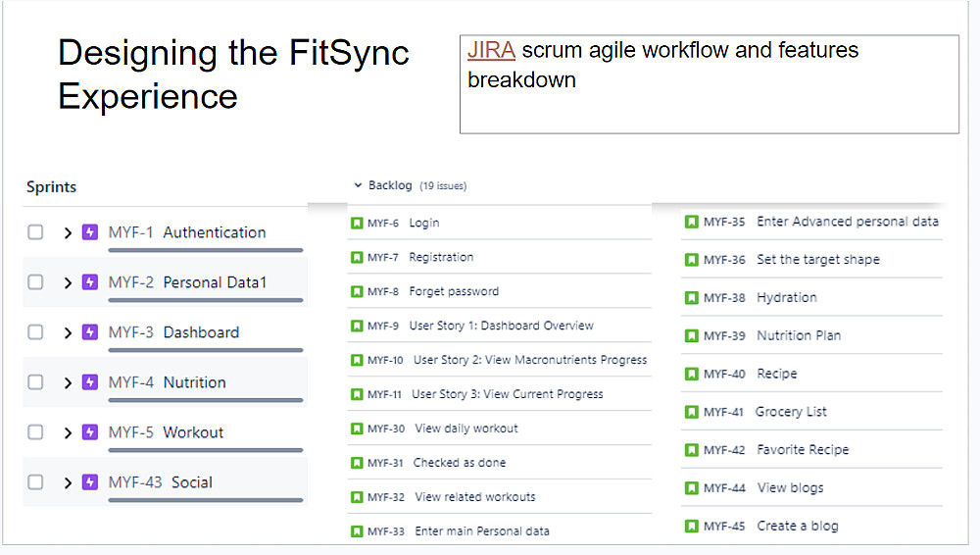This screenshot has width=980, height=555.
Task: Click the epic lightning icon for MYF-43 Social
Action: (x=90, y=482)
